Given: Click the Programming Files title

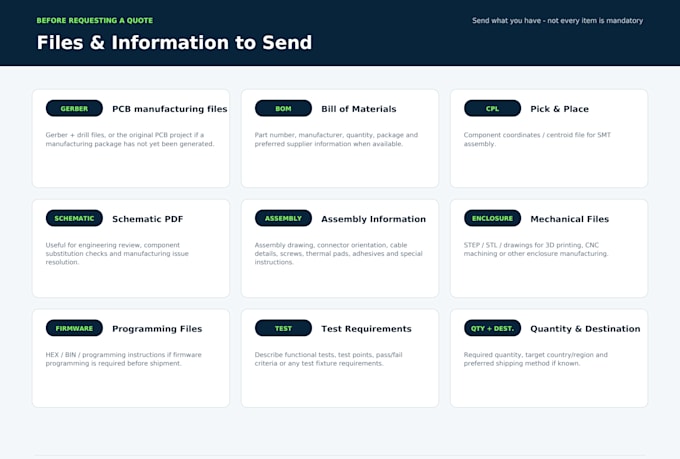Looking at the screenshot, I should point(157,329).
